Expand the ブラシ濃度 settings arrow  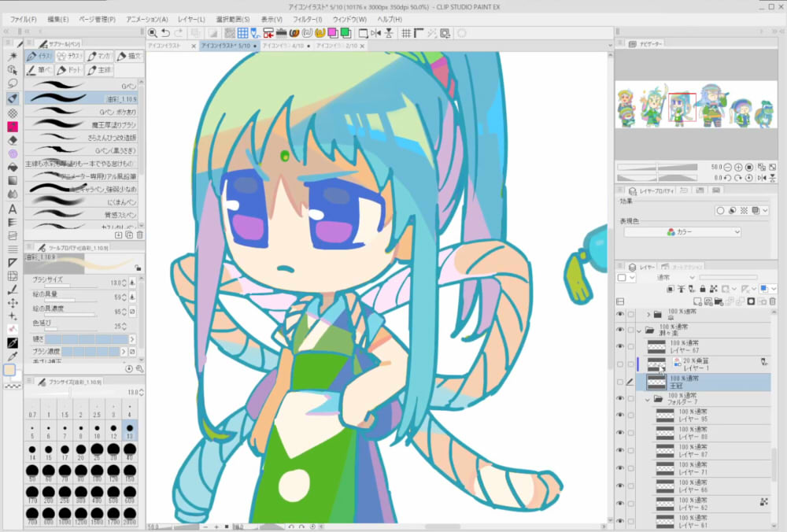tap(124, 352)
